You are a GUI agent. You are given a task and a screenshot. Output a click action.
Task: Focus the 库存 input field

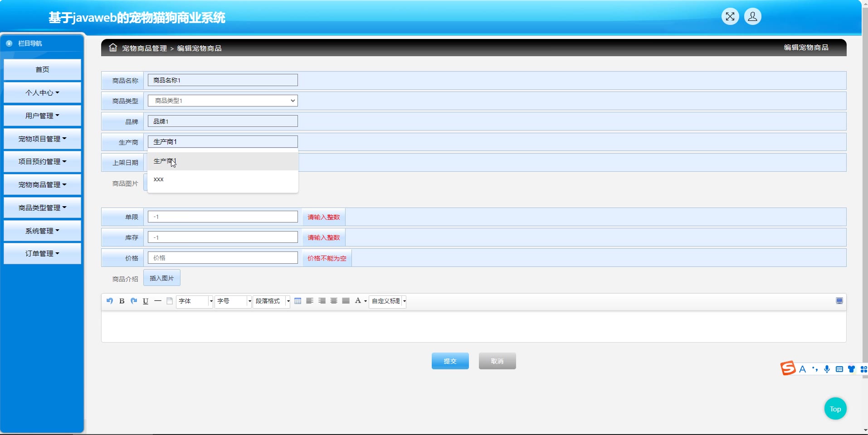click(x=223, y=237)
